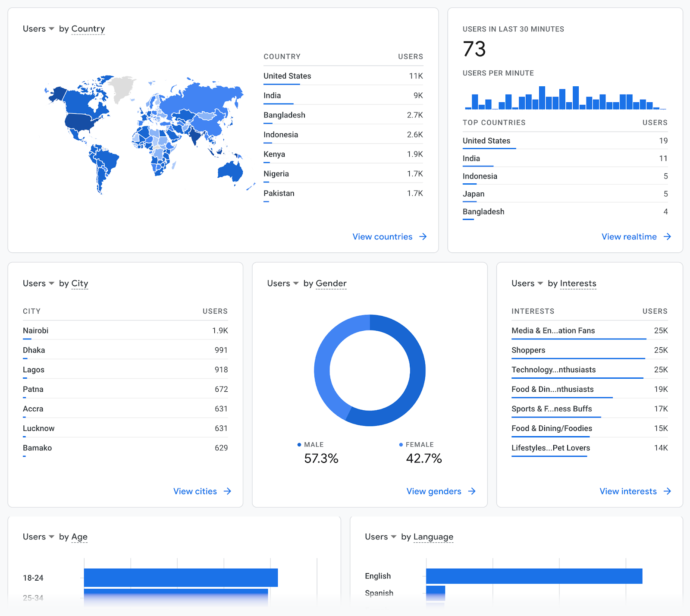Click the View realtime link
690x616 pixels.
pyautogui.click(x=629, y=236)
